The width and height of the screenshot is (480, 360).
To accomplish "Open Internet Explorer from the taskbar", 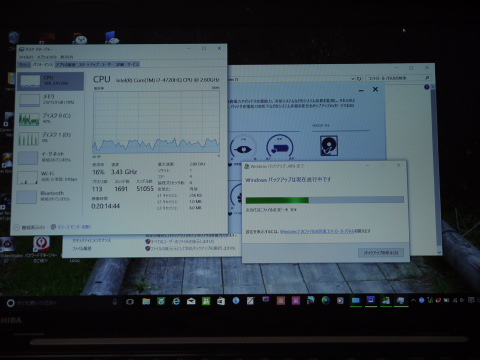I will click(x=176, y=301).
